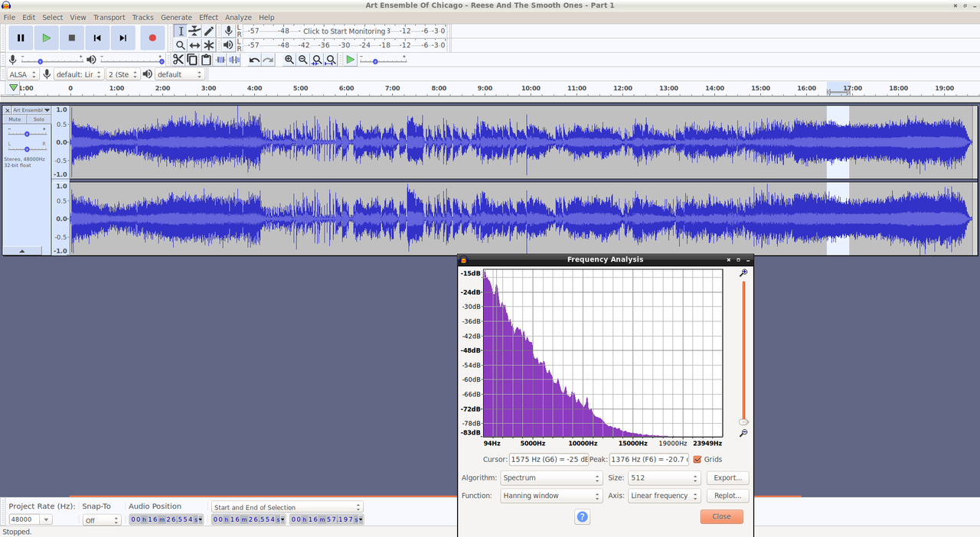Viewport: 980px width, 537px height.
Task: Click the Redo arrow icon
Action: [x=268, y=60]
